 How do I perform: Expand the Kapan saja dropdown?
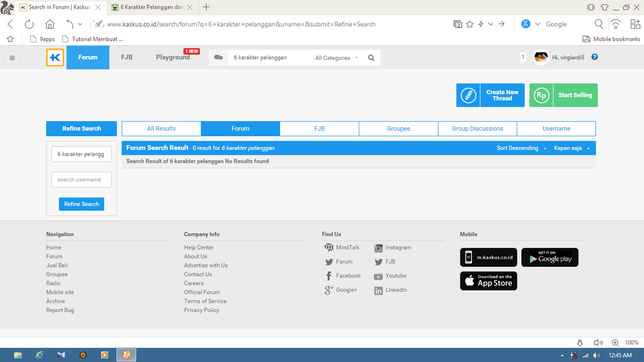(572, 148)
